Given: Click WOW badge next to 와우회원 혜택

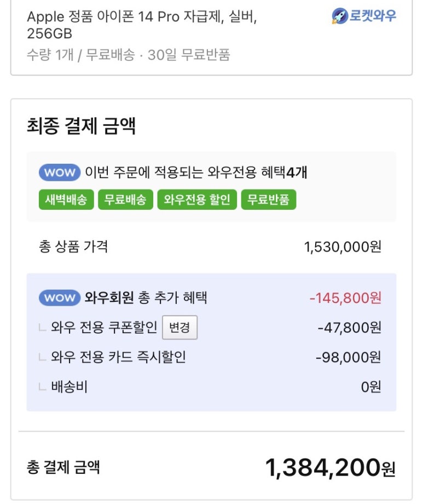Looking at the screenshot, I should pyautogui.click(x=60, y=297).
